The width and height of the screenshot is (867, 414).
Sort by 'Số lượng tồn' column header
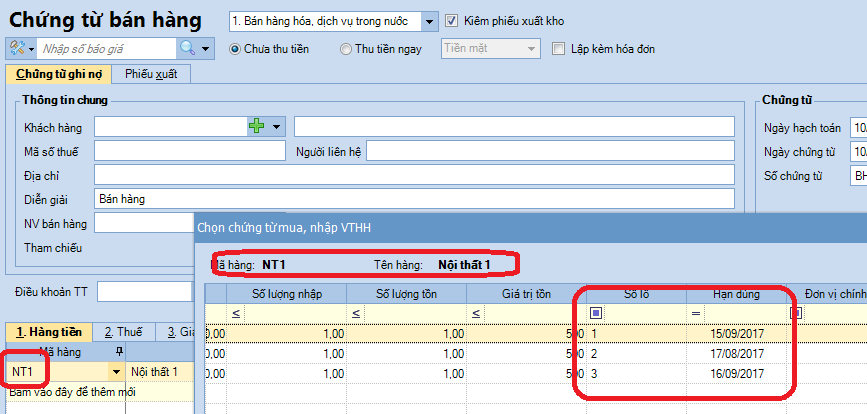(406, 294)
